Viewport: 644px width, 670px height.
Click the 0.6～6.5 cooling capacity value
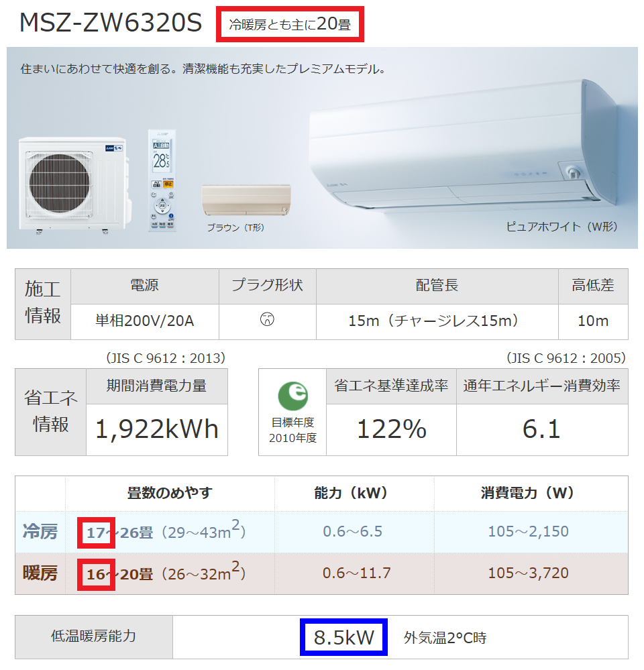[x=353, y=532]
